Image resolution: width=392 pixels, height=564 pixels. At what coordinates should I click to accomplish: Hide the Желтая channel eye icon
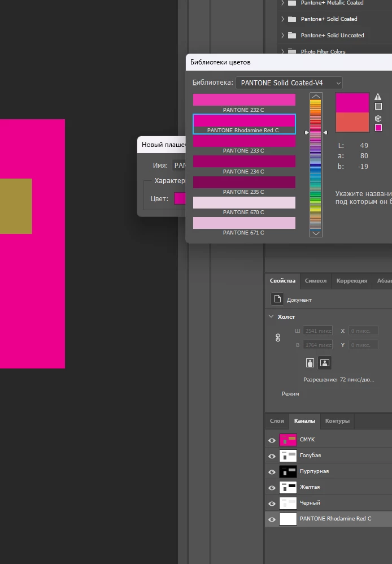[272, 488]
